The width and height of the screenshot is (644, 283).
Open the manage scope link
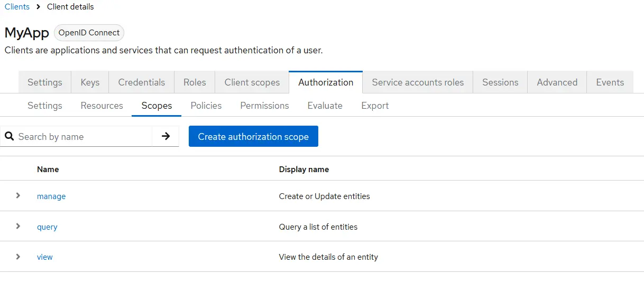[51, 196]
